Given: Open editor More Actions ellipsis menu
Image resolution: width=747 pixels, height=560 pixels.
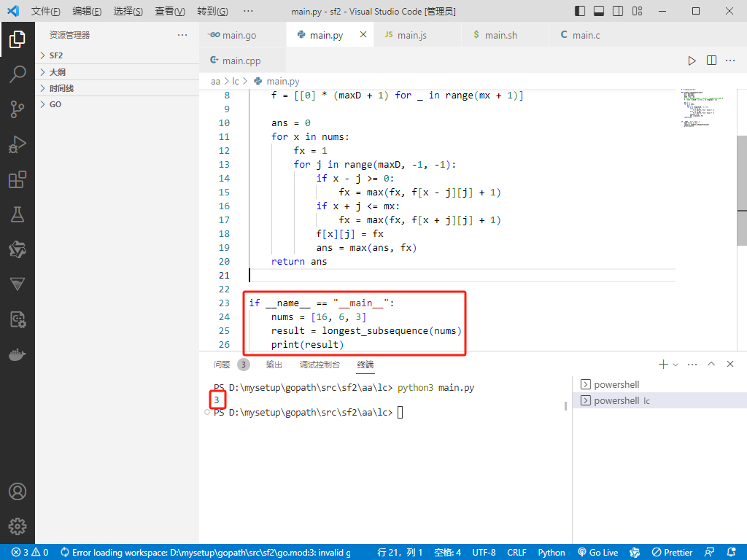Looking at the screenshot, I should click(730, 61).
